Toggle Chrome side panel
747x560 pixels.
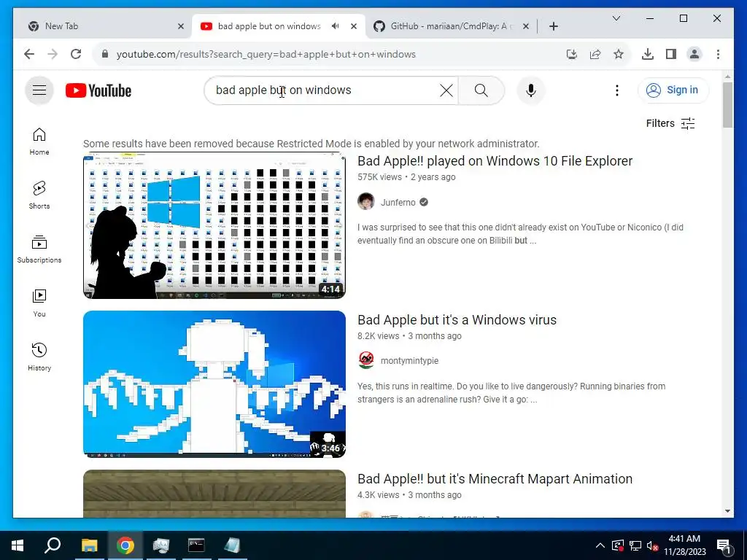point(671,54)
